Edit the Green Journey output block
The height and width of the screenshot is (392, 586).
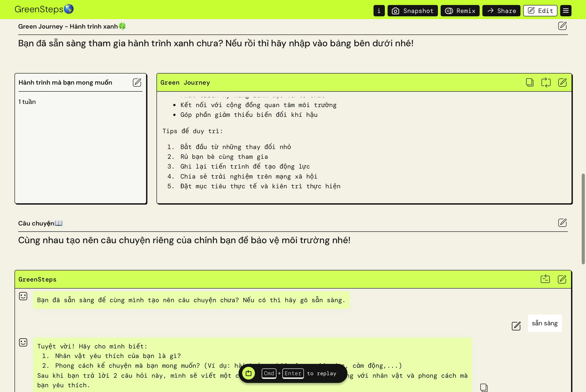pos(562,82)
